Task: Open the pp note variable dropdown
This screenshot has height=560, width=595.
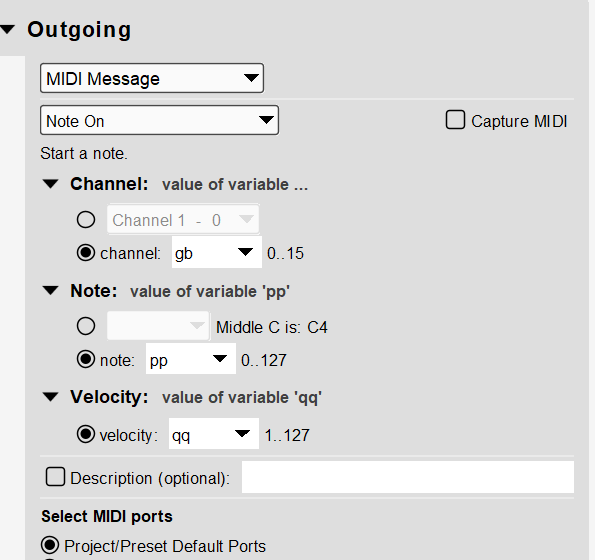Action: pyautogui.click(x=191, y=359)
